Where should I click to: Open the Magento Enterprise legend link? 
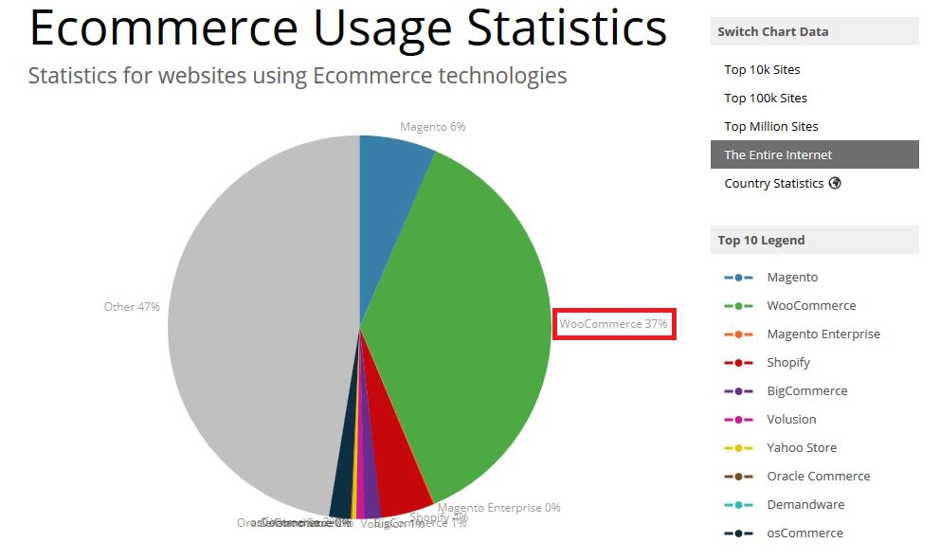[x=823, y=334]
